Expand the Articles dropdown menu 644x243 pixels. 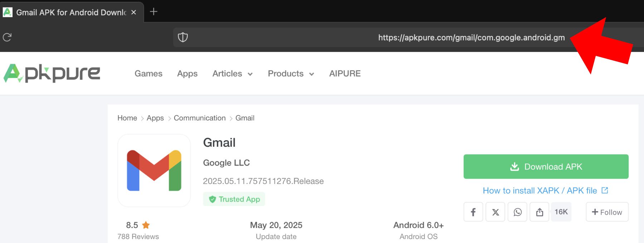[233, 74]
